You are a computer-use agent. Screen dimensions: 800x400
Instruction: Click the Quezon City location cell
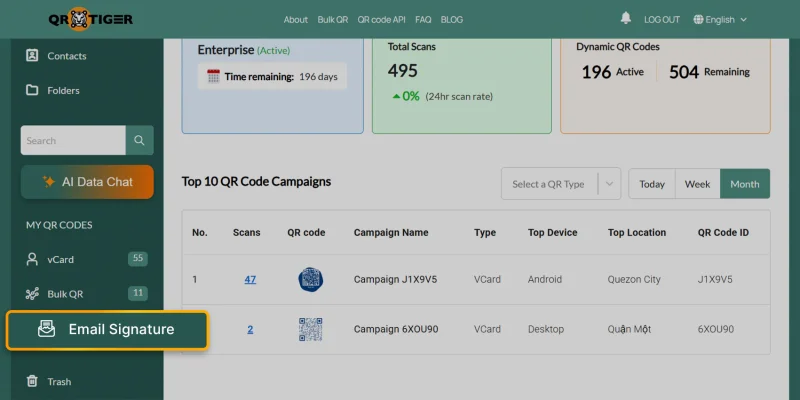[634, 280]
